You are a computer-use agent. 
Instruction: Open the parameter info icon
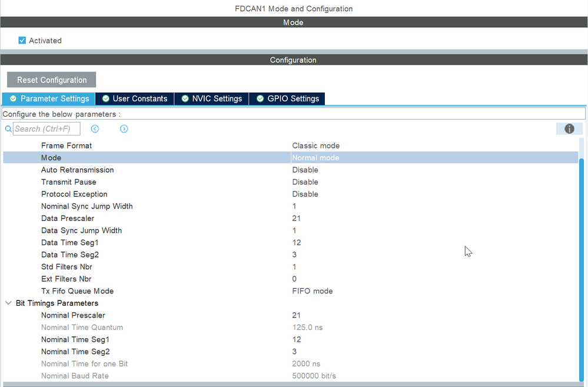(569, 129)
